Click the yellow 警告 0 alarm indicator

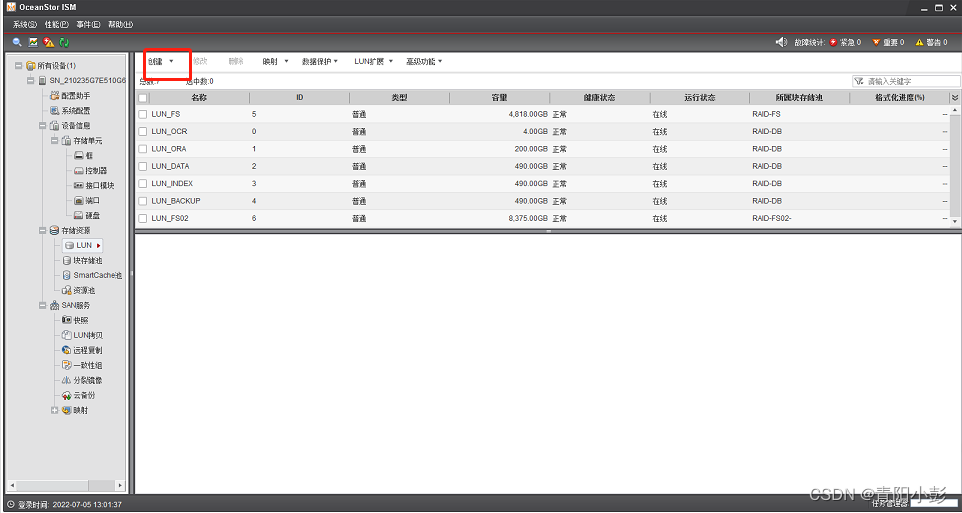[x=931, y=42]
